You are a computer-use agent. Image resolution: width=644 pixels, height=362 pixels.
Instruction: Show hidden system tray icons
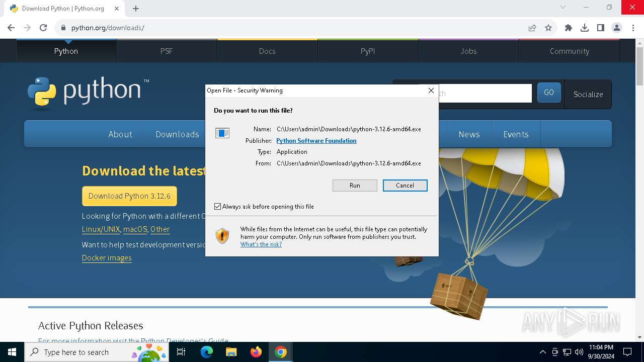click(x=542, y=352)
